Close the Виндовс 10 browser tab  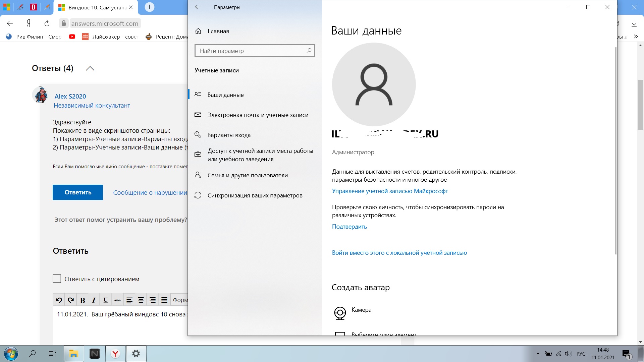click(x=131, y=7)
